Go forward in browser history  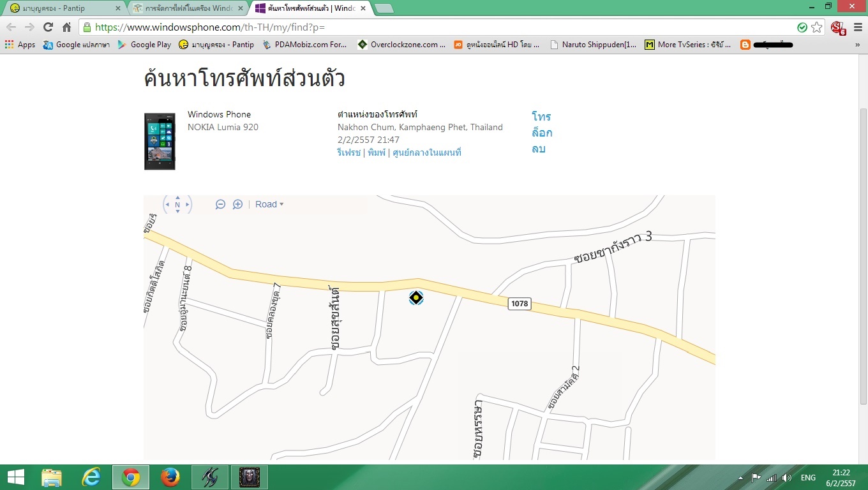(29, 27)
